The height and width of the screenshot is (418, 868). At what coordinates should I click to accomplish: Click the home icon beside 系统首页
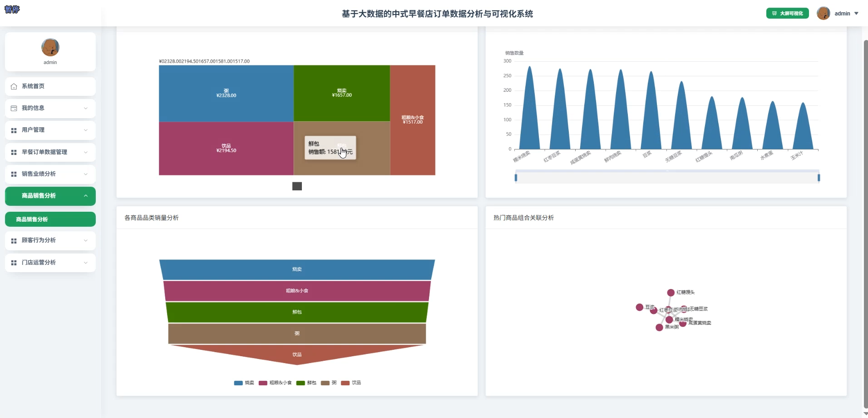pos(14,86)
